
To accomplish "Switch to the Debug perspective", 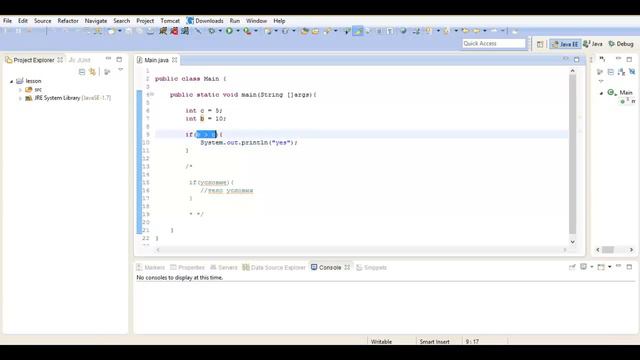I will pos(621,44).
